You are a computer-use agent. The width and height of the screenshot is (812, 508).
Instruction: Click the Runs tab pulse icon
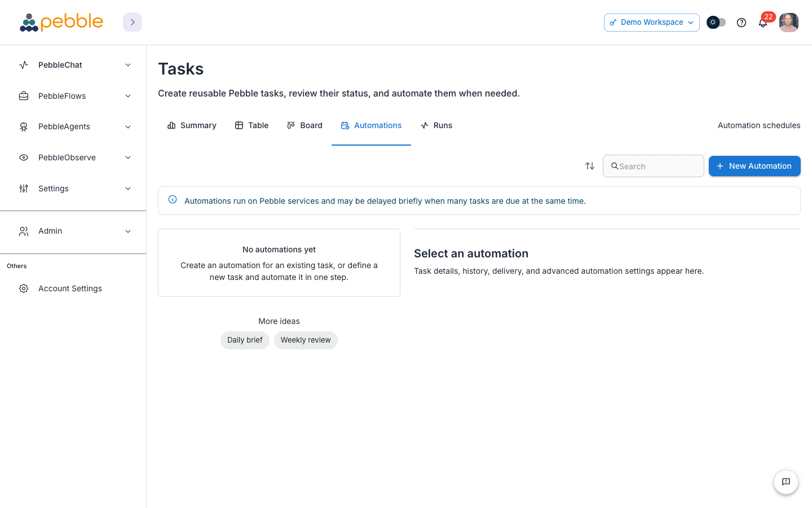coord(425,125)
